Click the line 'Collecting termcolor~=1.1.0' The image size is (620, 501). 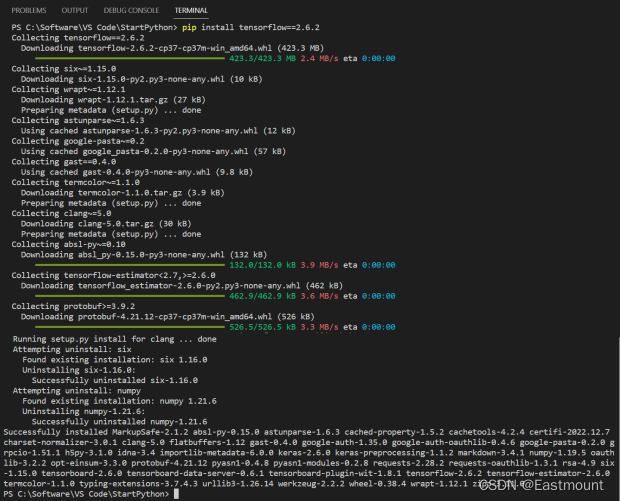(76, 182)
